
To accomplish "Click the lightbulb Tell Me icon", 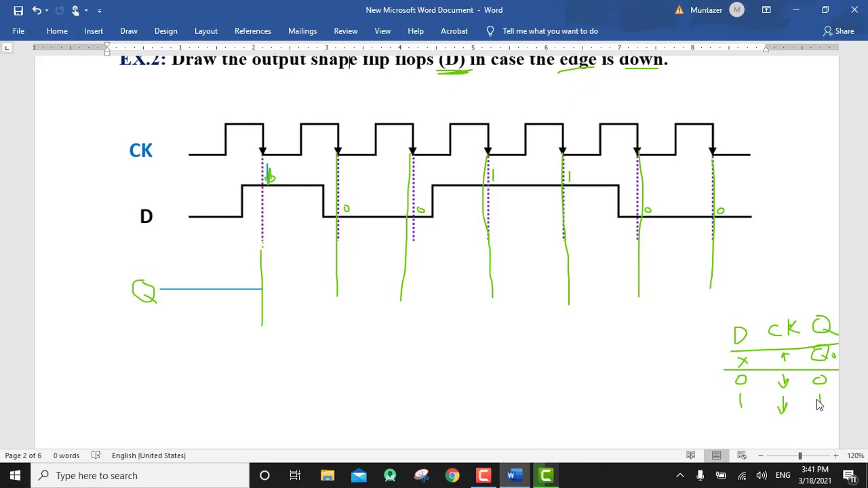I will [490, 31].
